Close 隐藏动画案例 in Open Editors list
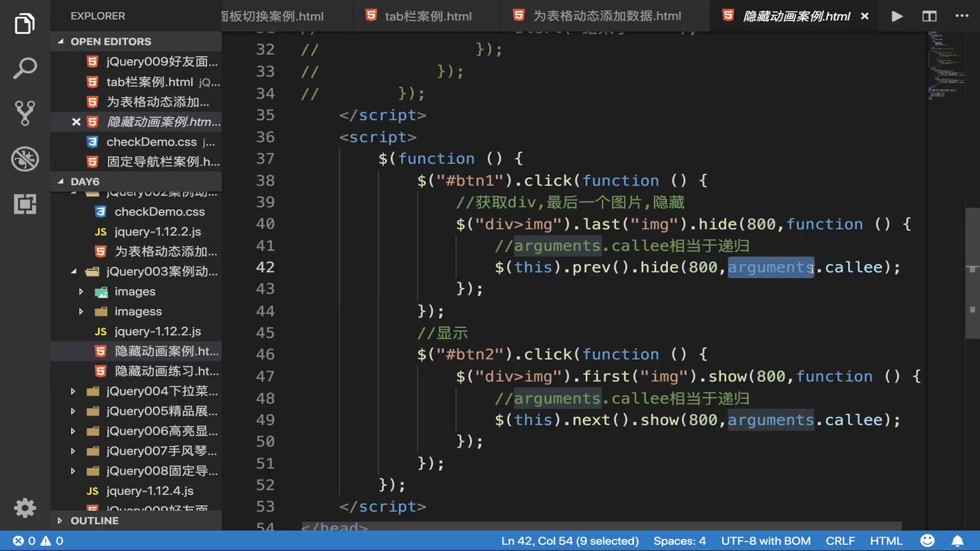 click(76, 122)
